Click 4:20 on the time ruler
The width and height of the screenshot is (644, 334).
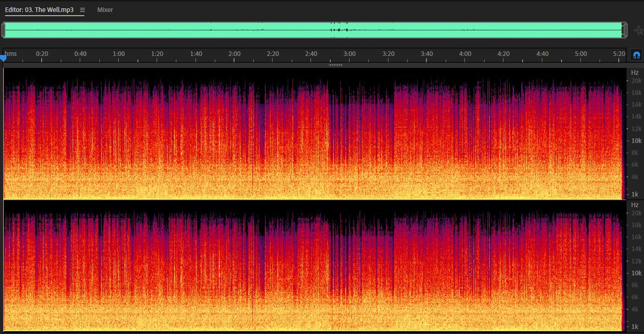pyautogui.click(x=504, y=54)
